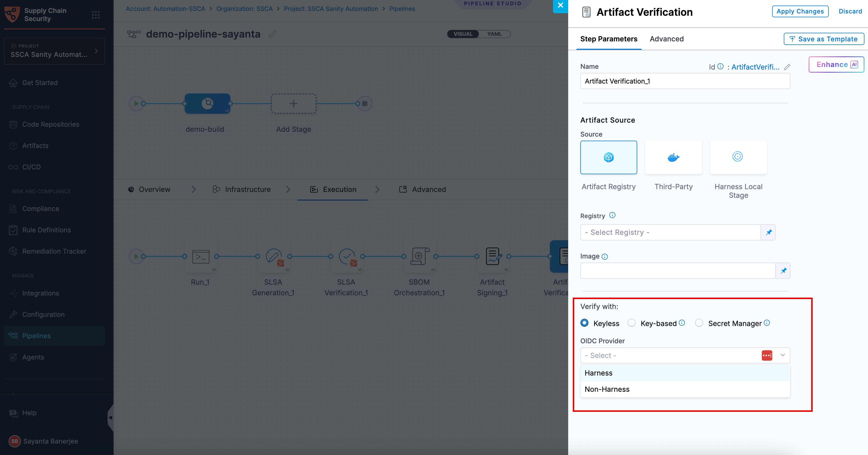Click the red icon in OIDC Provider field
This screenshot has height=455, width=868.
767,355
